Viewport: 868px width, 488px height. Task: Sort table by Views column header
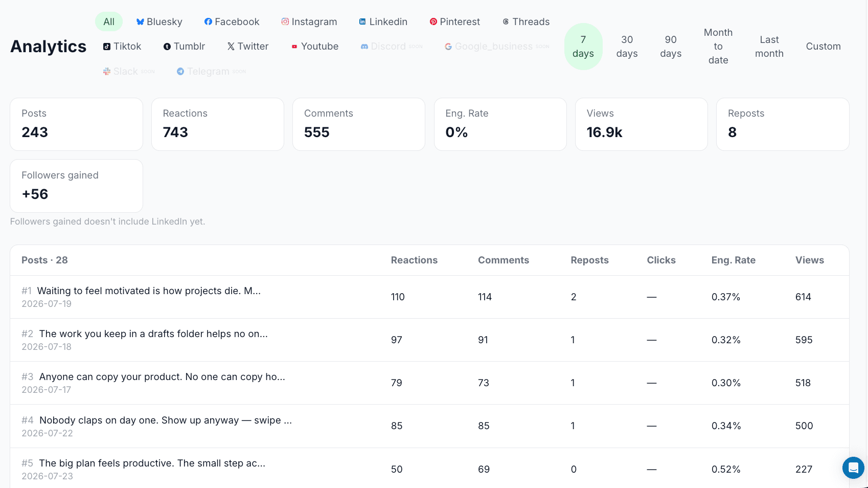(809, 260)
